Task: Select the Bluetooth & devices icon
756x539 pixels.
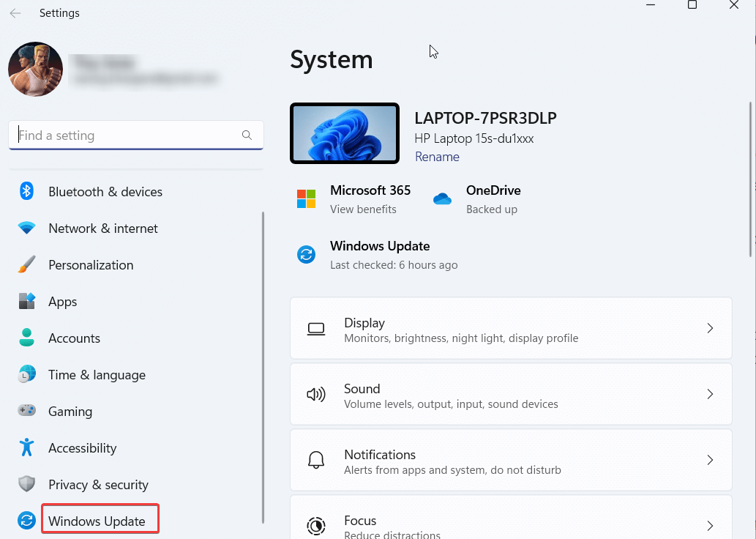Action: [26, 191]
